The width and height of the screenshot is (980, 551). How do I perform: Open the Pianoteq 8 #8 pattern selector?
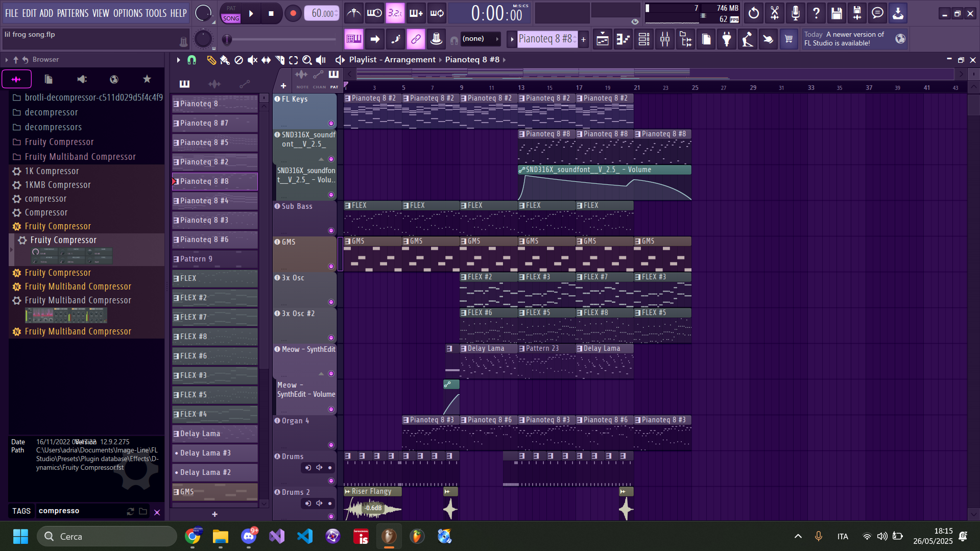point(547,39)
